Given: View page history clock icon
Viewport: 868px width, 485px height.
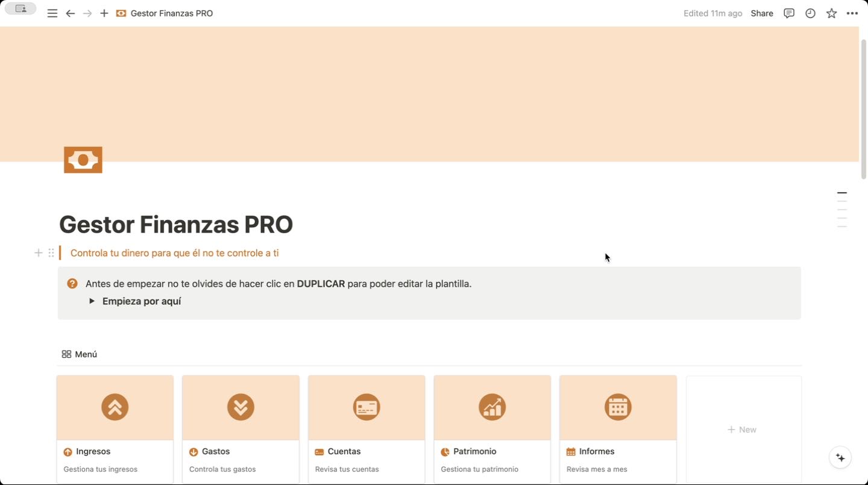Looking at the screenshot, I should pyautogui.click(x=810, y=13).
